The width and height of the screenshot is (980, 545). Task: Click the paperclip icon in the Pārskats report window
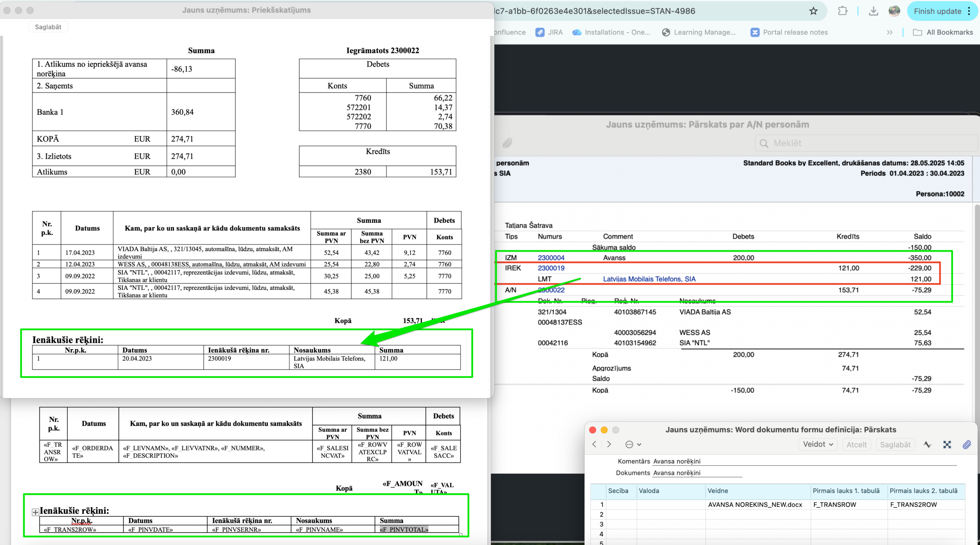coord(507,143)
